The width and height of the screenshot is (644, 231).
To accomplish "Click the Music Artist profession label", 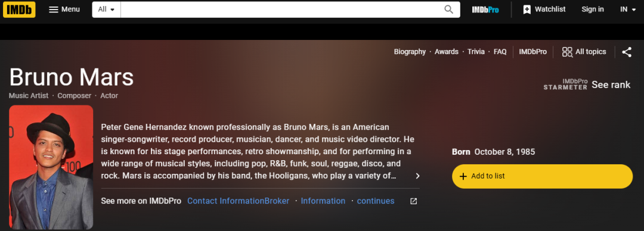I will pos(29,96).
